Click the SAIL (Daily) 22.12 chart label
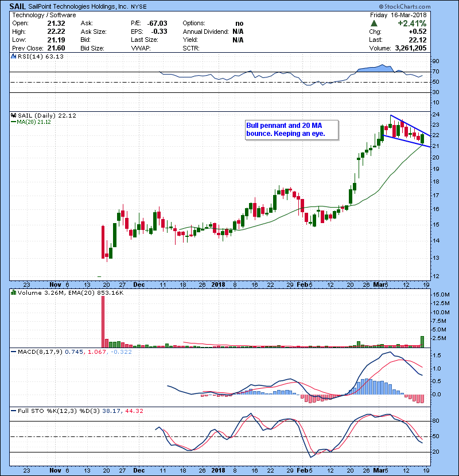 [x=47, y=115]
